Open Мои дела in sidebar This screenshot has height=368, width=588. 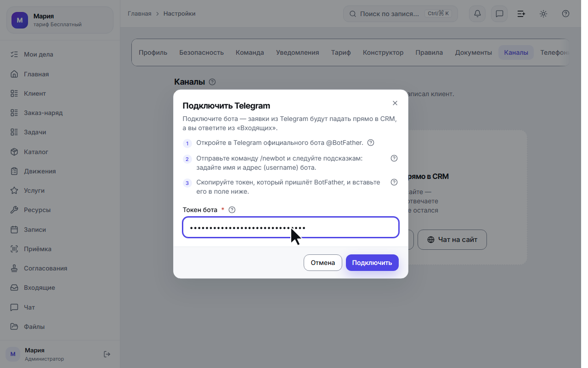(60, 54)
